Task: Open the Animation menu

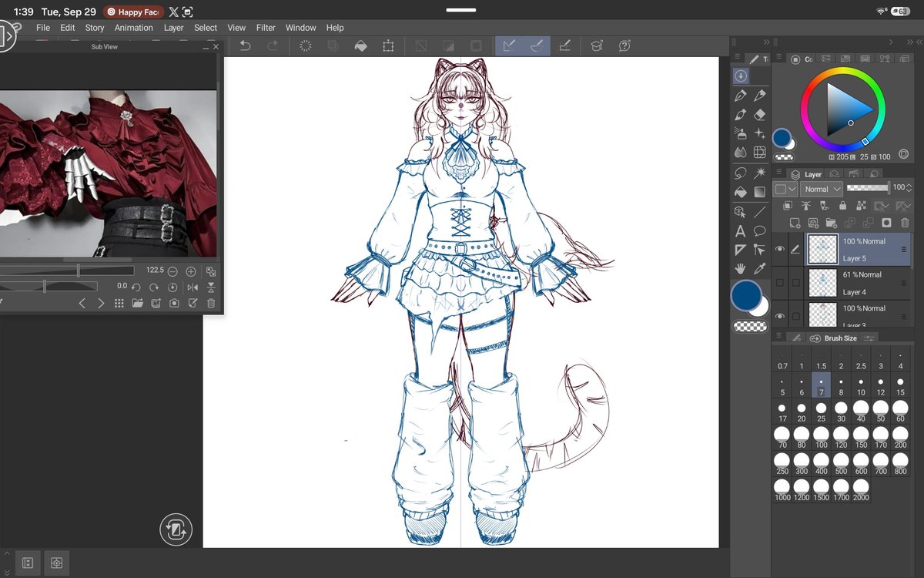Action: click(134, 28)
